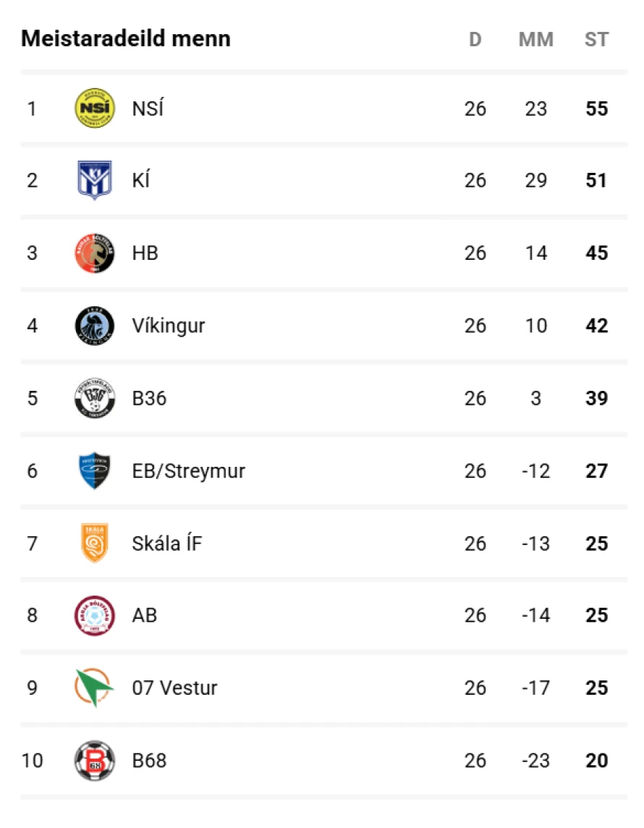Select the B68 tenth place row
644x828 pixels.
[x=323, y=761]
